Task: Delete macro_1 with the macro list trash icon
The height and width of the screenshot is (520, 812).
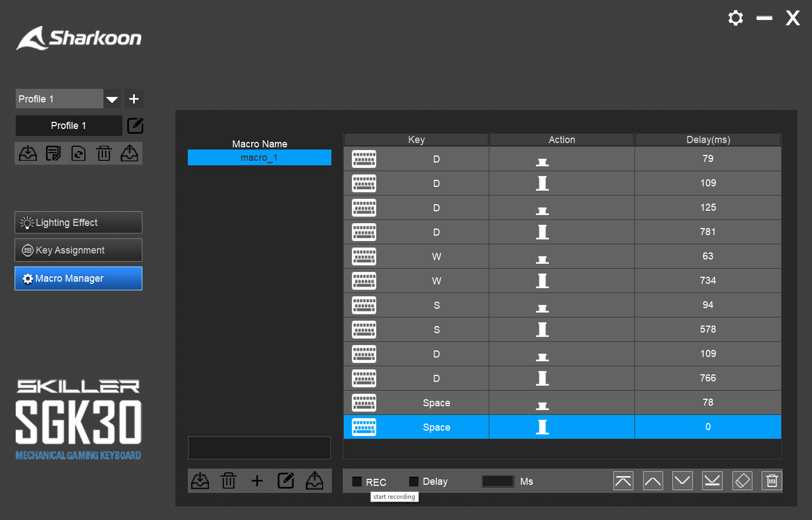Action: (x=228, y=480)
